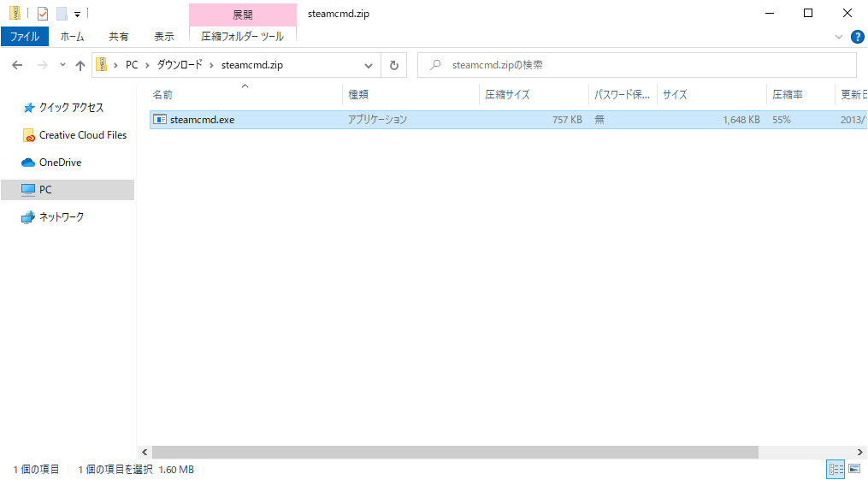The image size is (868, 480).
Task: Switch to large thumbnails view
Action: 854,470
